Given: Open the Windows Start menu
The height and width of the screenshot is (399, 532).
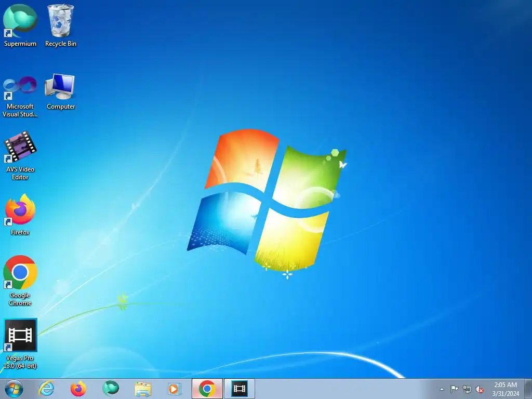Looking at the screenshot, I should point(14,389).
